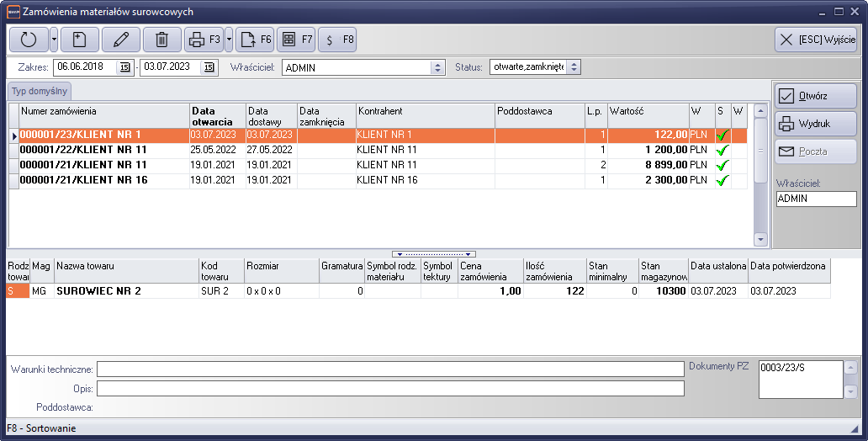
Task: Click the Warunki techniczne input field
Action: click(x=390, y=369)
